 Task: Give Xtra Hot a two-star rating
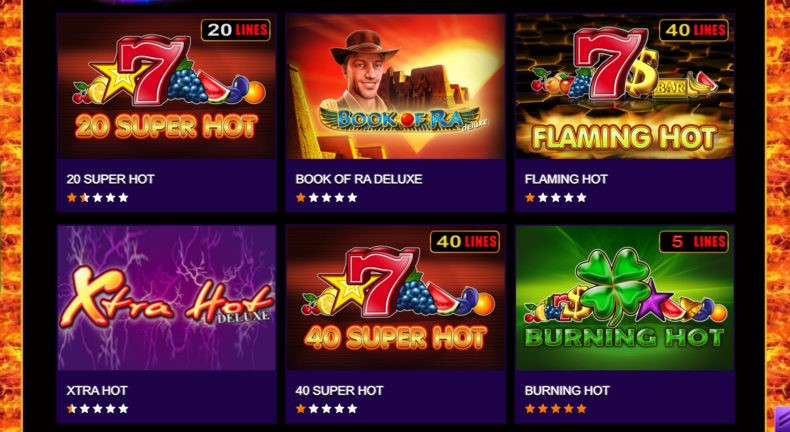[85, 409]
